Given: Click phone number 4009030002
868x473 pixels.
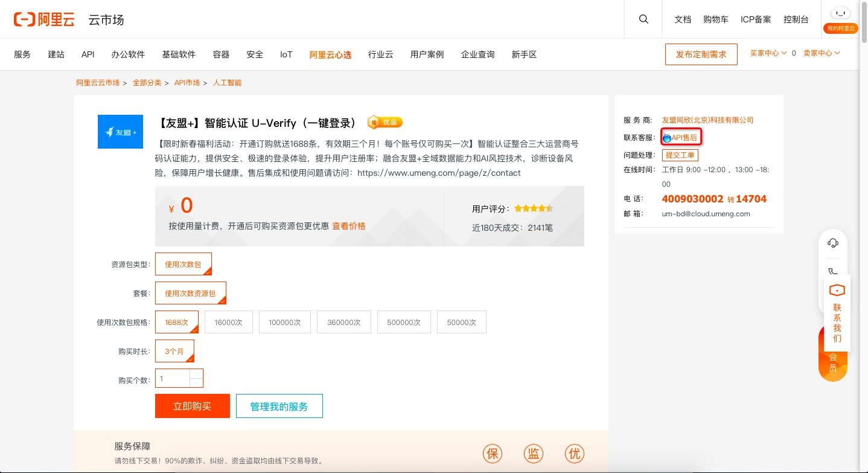Looking at the screenshot, I should coord(693,199).
